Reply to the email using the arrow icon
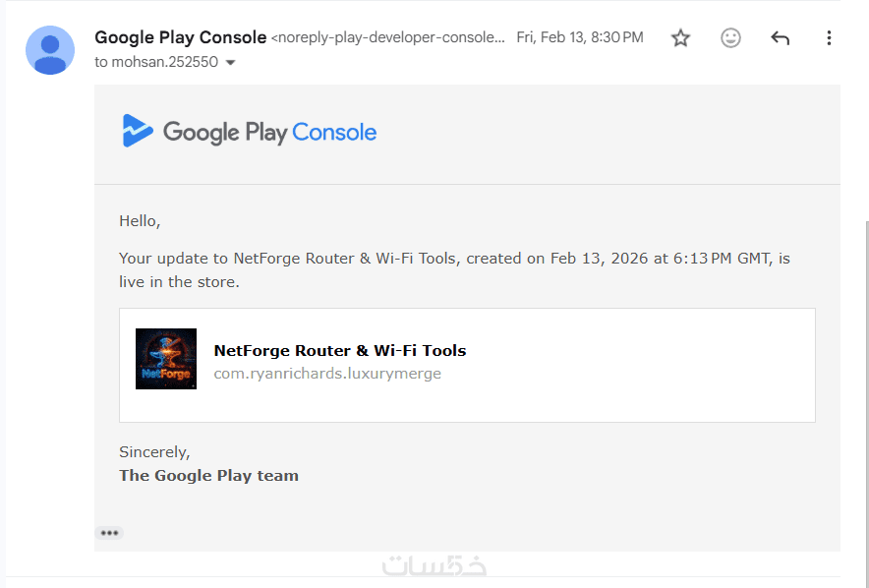This screenshot has height=588, width=869. pos(780,38)
